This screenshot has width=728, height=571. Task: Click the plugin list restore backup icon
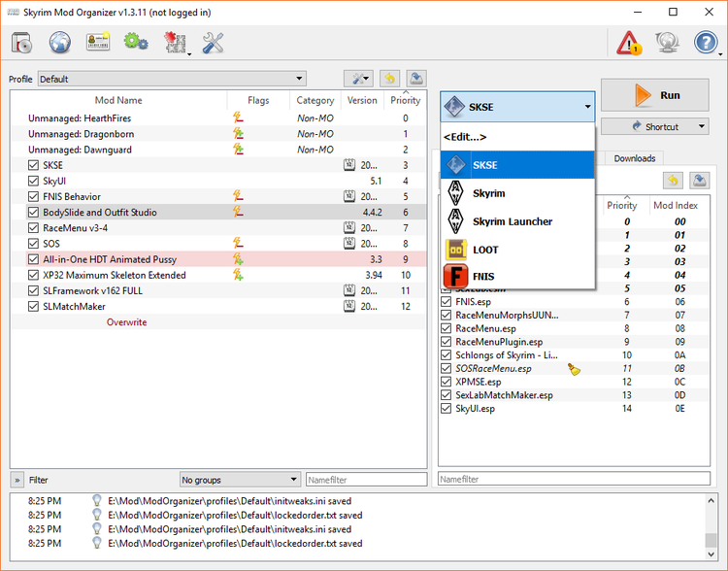click(673, 181)
